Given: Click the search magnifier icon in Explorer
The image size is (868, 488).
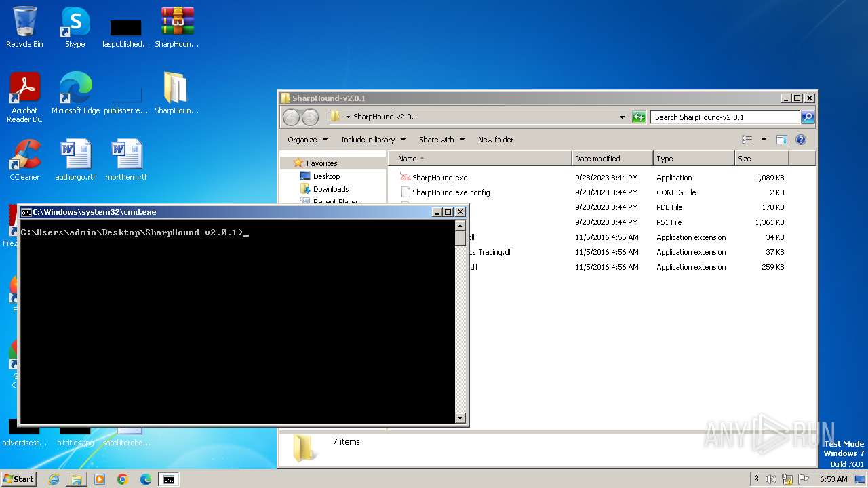Looking at the screenshot, I should pos(808,117).
